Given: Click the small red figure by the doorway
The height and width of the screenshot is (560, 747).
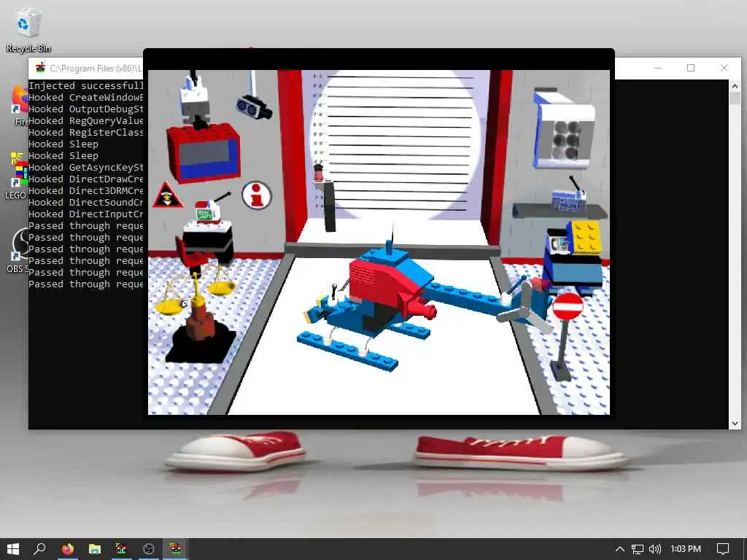Looking at the screenshot, I should pos(318,173).
